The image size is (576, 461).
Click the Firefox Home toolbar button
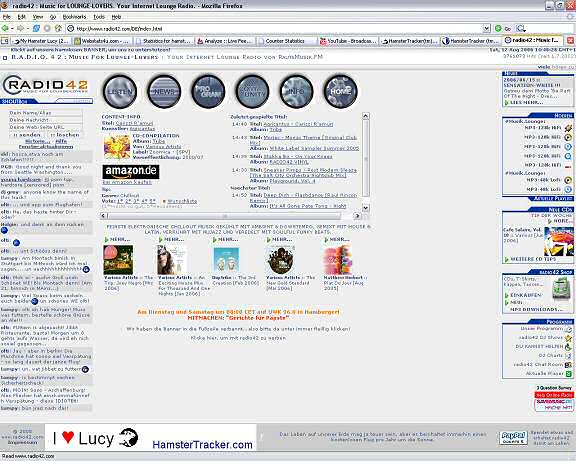point(58,28)
